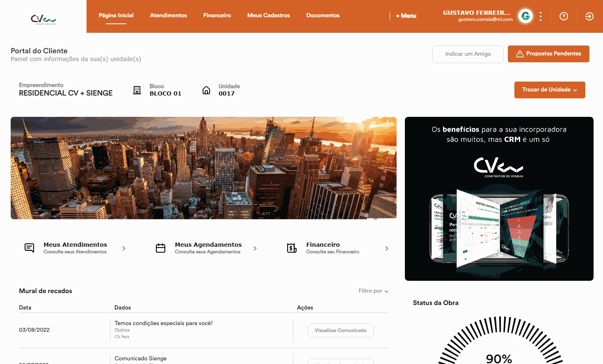Open Propostas Pendentes
The image size is (603, 364).
(x=548, y=54)
